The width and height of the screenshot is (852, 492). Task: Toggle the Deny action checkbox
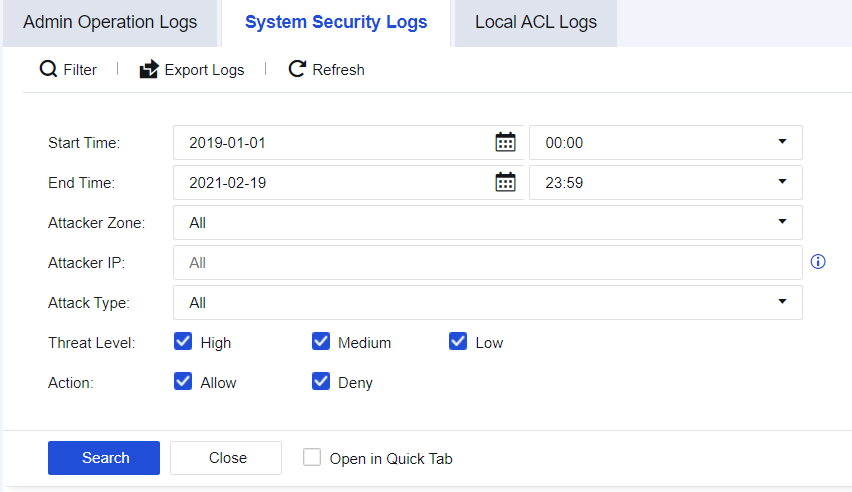pos(321,381)
